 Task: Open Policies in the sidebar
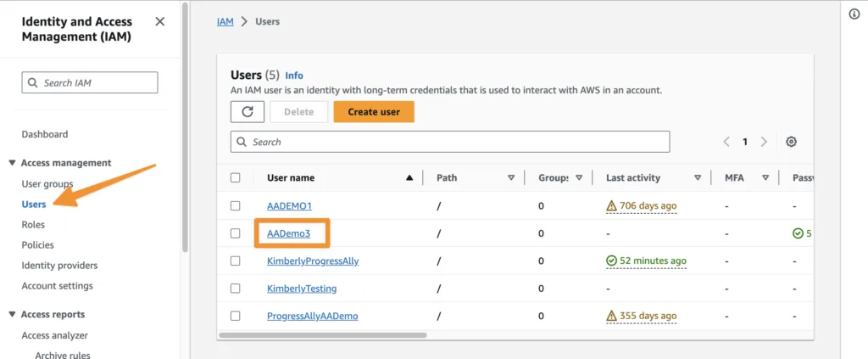click(37, 245)
